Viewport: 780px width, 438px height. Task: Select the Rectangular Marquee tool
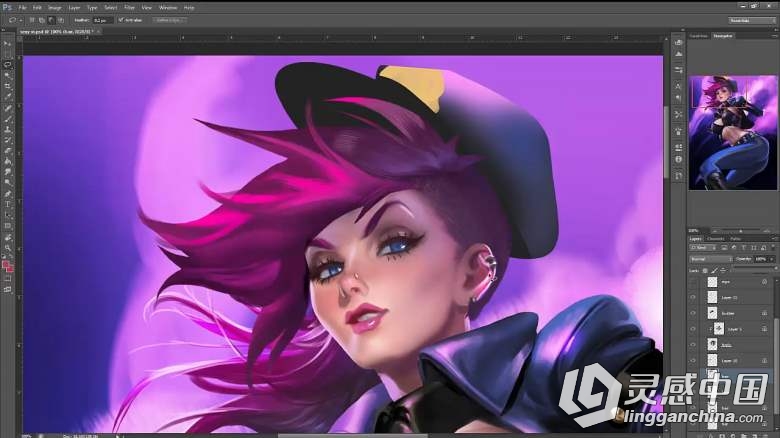(7, 54)
